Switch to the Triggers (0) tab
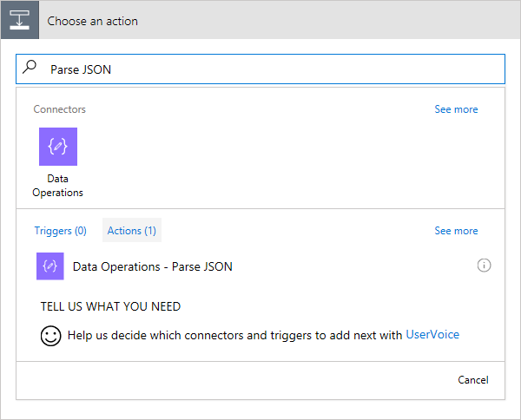This screenshot has height=420, width=521. pos(61,231)
